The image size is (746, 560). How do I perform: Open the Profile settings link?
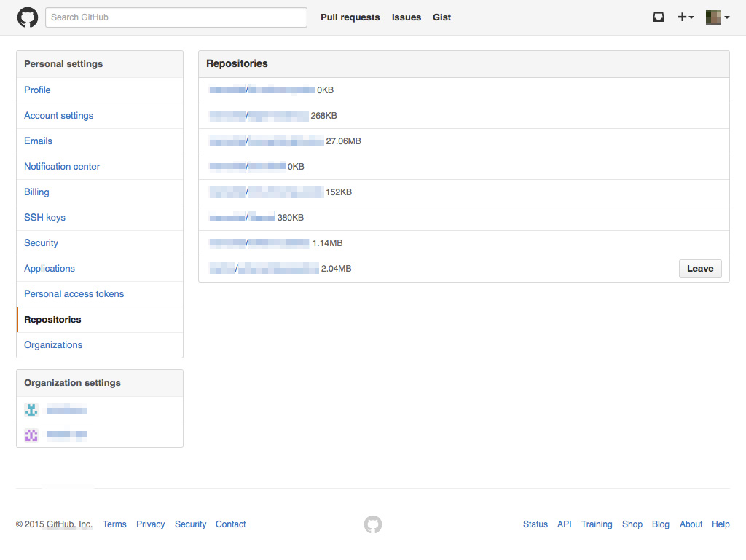point(37,90)
